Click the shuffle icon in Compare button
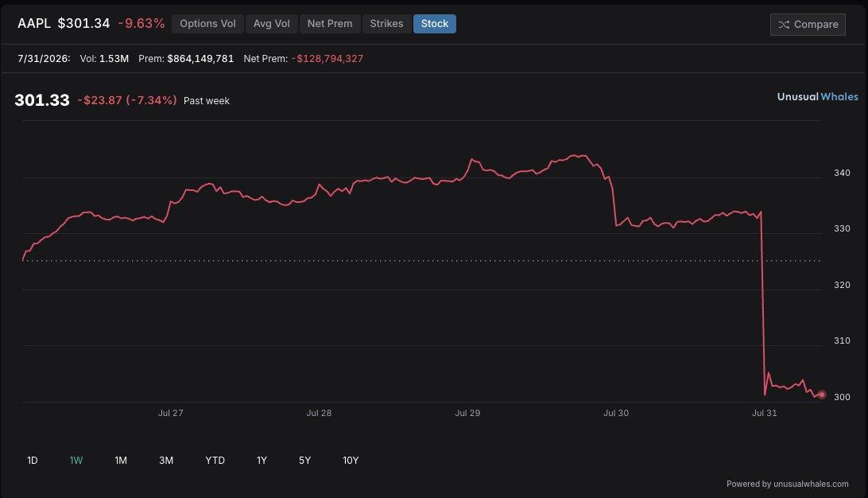The image size is (868, 498). tap(783, 25)
